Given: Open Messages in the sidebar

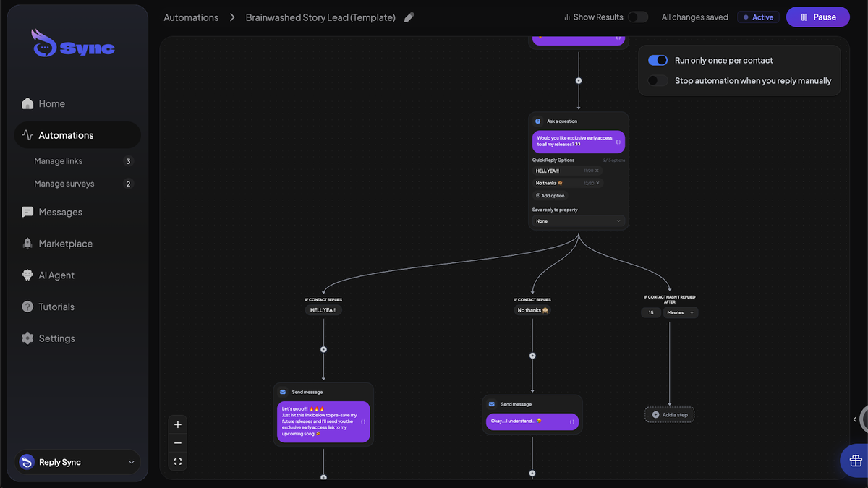Looking at the screenshot, I should tap(60, 212).
